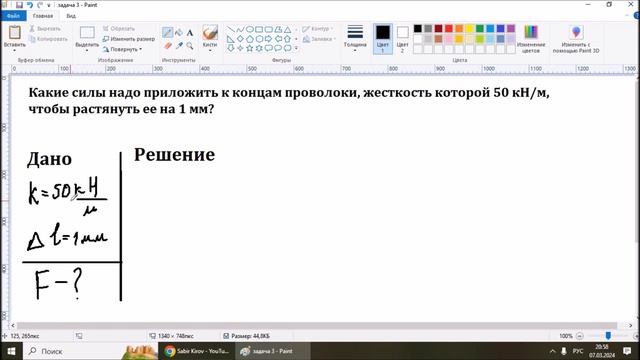The height and width of the screenshot is (360, 640).
Task: Click the РУС language indicator
Action: [x=578, y=351]
